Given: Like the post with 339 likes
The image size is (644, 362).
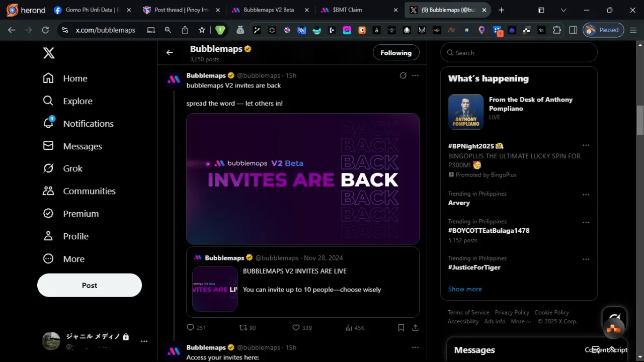Looking at the screenshot, I should pyautogui.click(x=302, y=328).
